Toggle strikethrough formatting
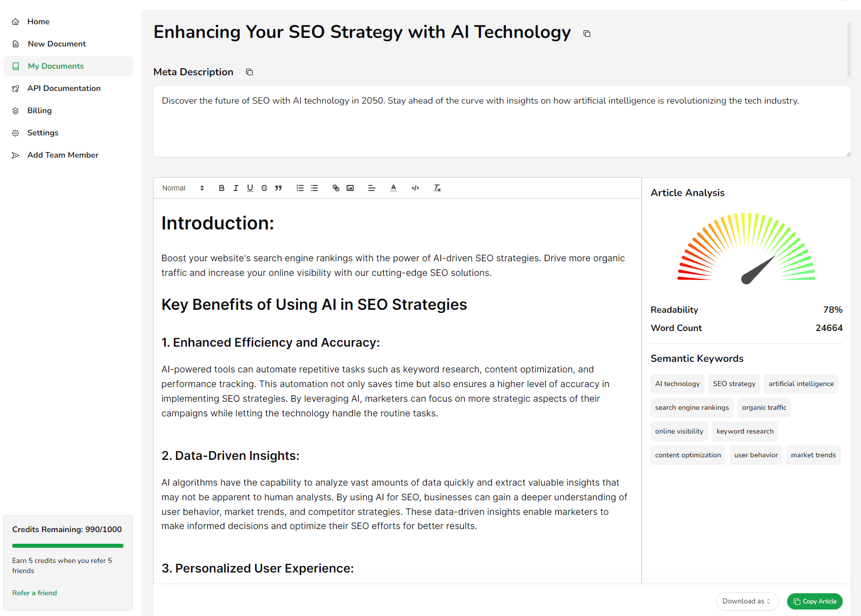The width and height of the screenshot is (861, 616). 264,188
